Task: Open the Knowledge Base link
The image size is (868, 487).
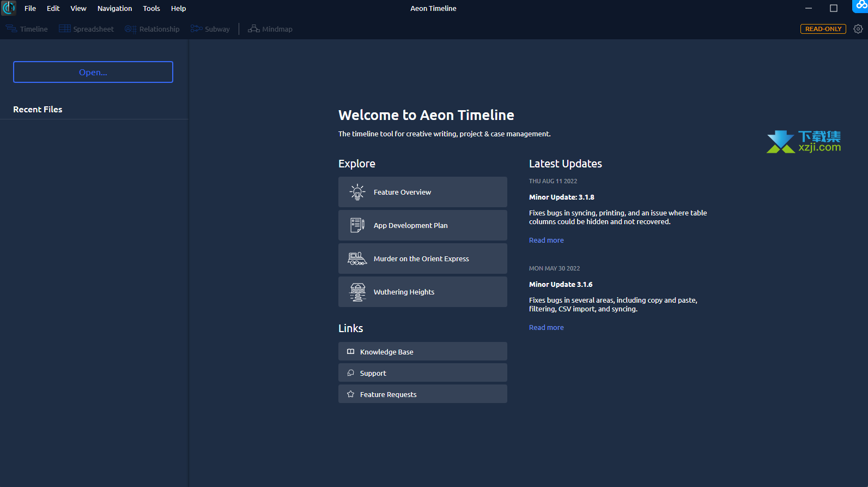Action: coord(422,352)
